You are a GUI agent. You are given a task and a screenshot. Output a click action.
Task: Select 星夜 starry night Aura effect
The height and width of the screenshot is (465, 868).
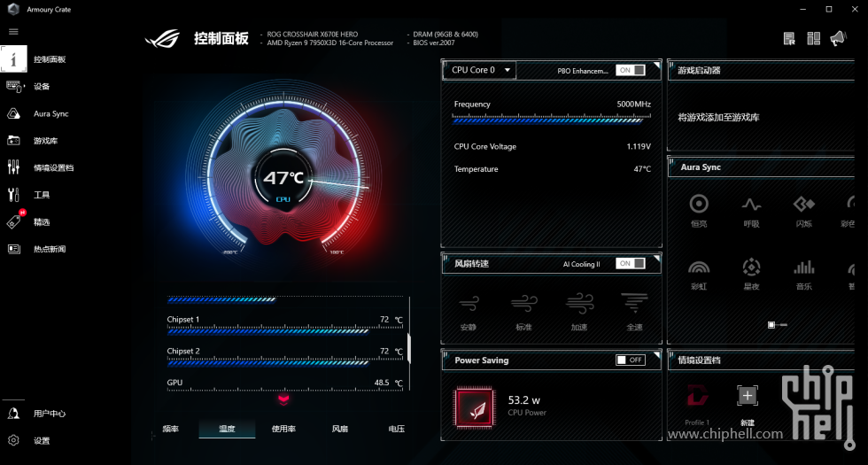(751, 275)
